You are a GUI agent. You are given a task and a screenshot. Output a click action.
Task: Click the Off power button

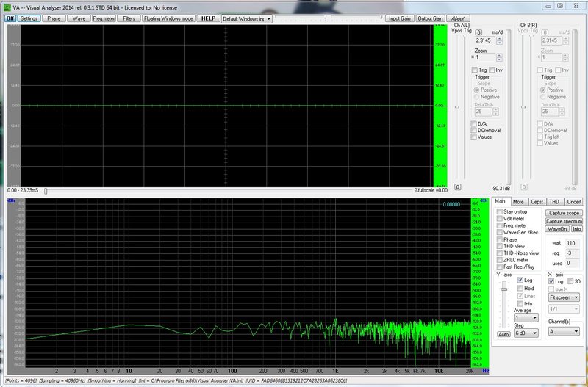(x=10, y=18)
